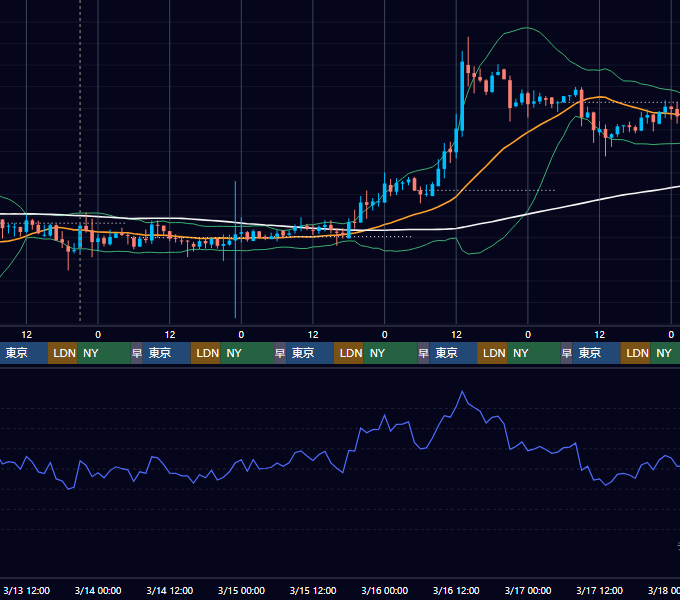Select the 3/17 12:00 time axis label
Viewport: 680px width, 600px height.
599,590
